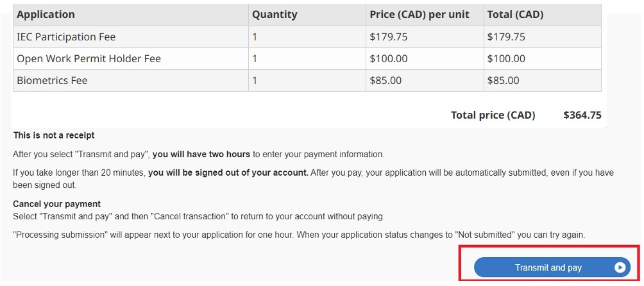Viewport: 644px width, 286px height.
Task: Click the Total price (CAD) label
Action: click(x=493, y=115)
